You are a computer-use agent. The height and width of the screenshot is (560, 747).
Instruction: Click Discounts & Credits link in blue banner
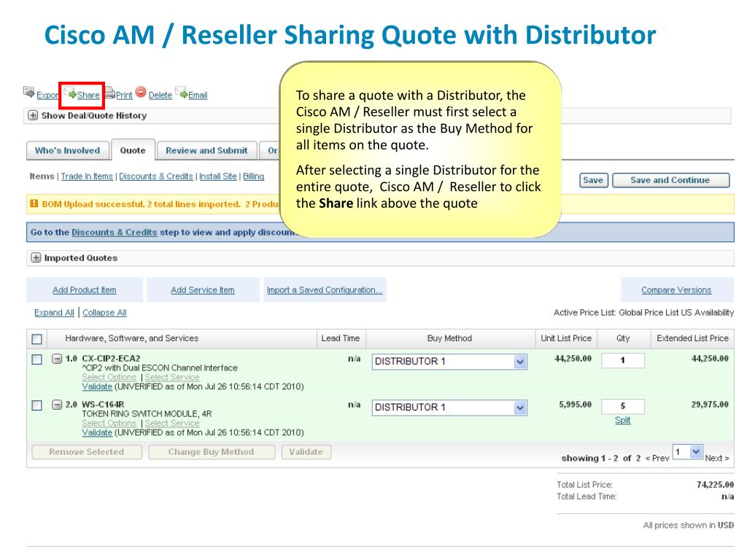point(115,233)
